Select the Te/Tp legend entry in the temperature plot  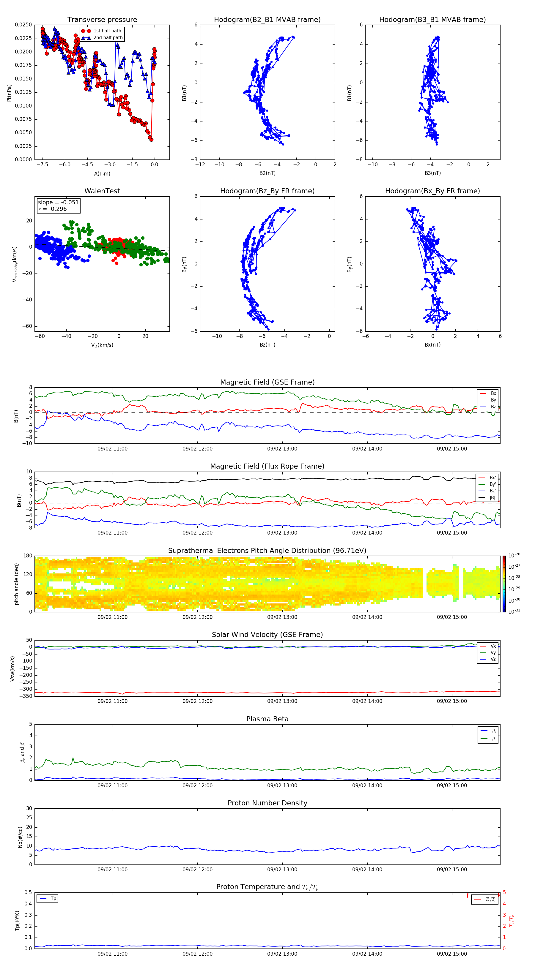tap(485, 899)
